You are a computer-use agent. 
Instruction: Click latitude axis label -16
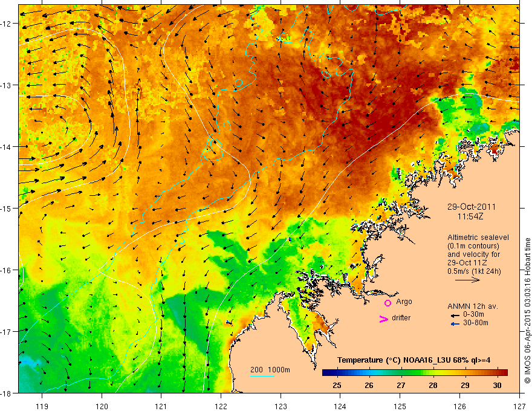point(7,270)
